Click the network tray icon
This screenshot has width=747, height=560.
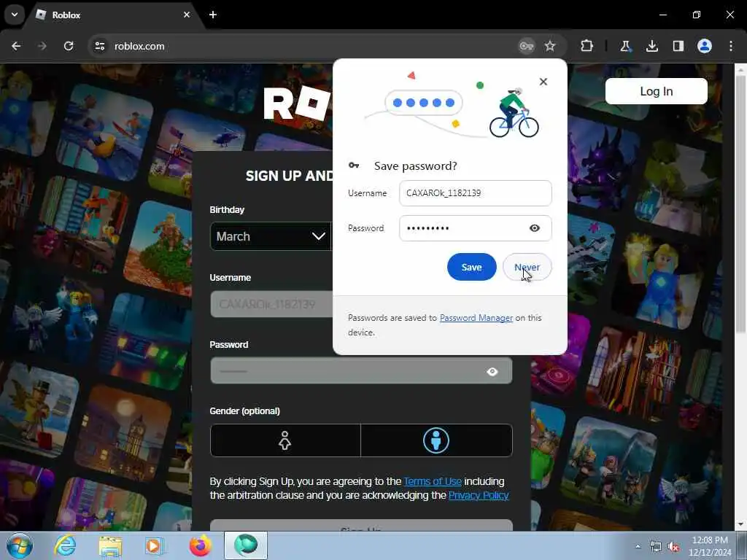pyautogui.click(x=656, y=547)
